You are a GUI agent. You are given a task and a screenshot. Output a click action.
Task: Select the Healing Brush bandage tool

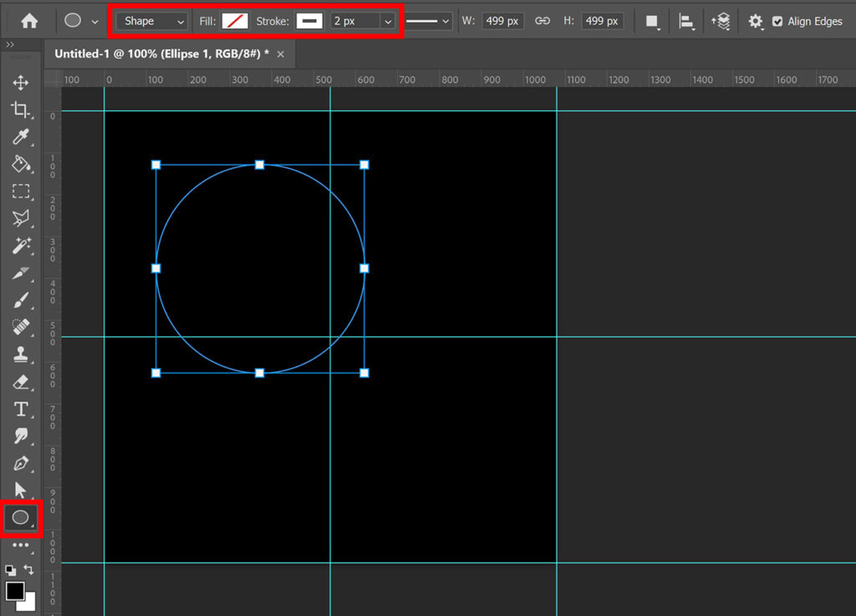21,327
